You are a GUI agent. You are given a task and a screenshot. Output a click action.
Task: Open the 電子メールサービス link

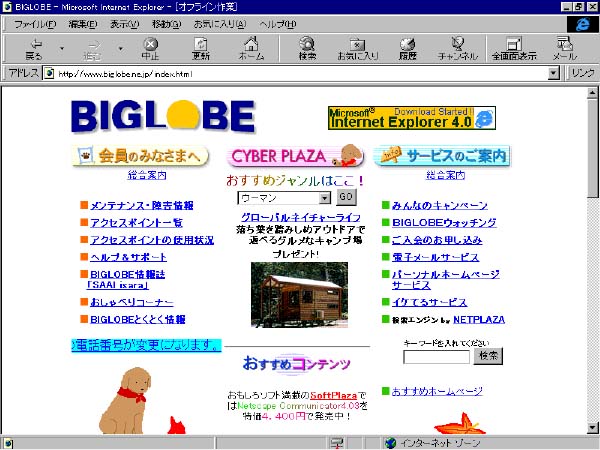point(435,257)
